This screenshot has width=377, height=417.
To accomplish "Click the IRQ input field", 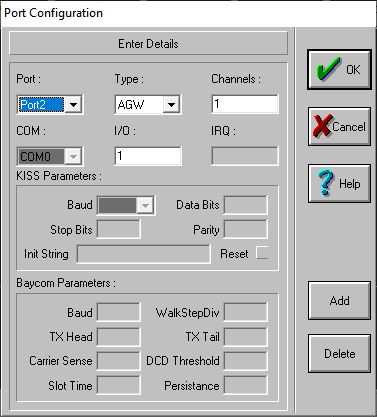I will click(245, 156).
